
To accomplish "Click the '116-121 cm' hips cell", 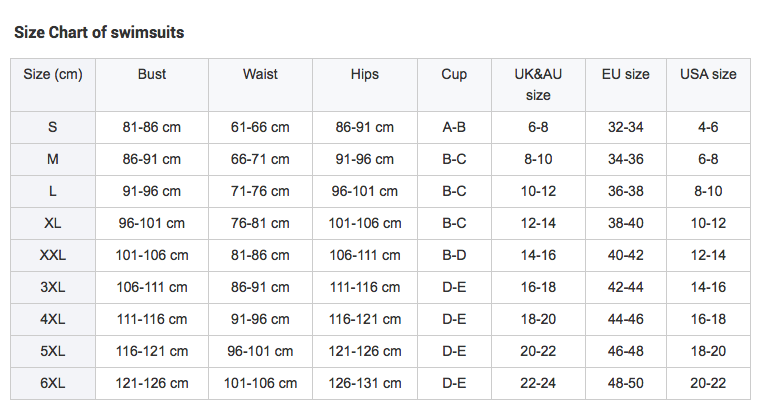I will click(365, 319).
